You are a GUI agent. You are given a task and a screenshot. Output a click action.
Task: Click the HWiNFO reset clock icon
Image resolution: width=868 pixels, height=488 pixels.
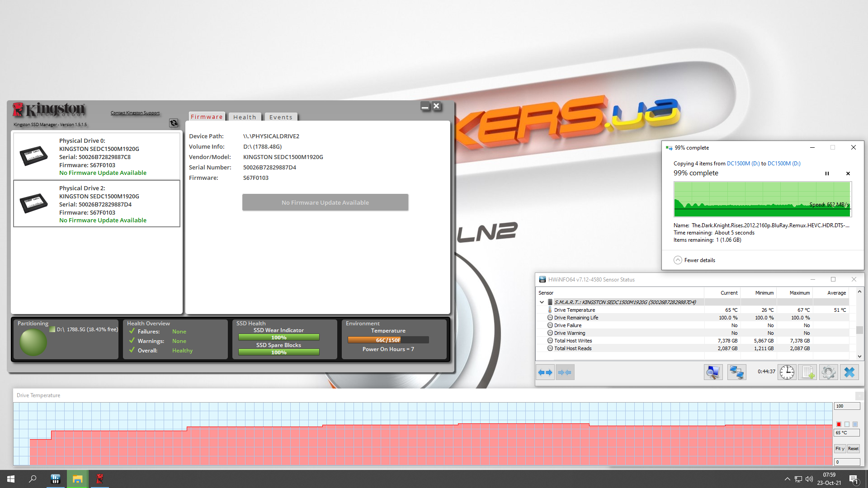pyautogui.click(x=787, y=372)
